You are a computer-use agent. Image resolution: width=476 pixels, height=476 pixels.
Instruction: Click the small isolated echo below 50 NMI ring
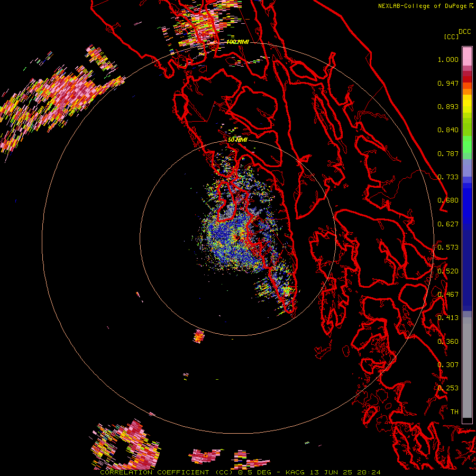199,336
